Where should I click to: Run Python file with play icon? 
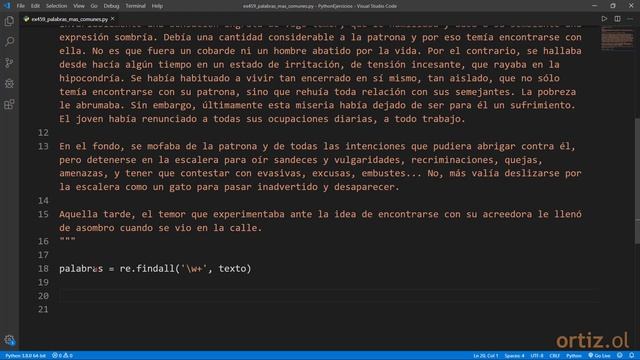coord(604,19)
